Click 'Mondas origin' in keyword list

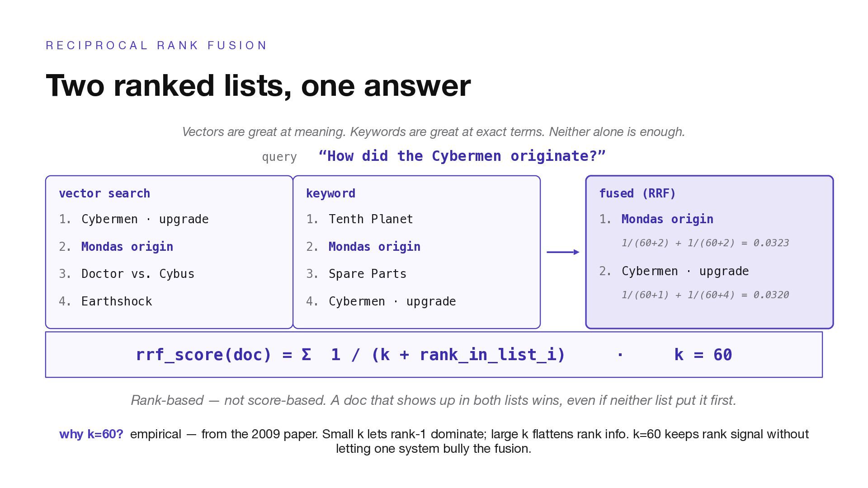pos(374,247)
